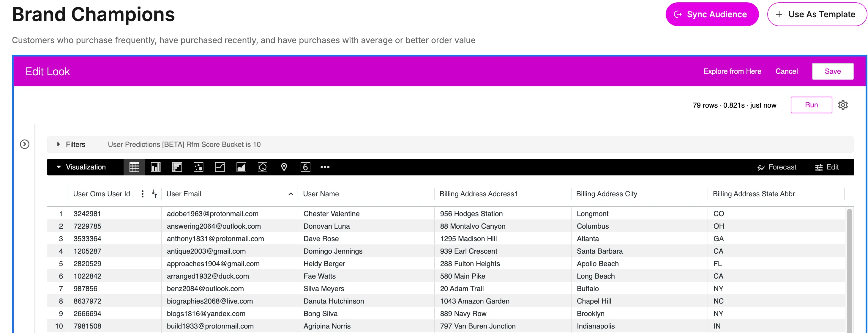Viewport: 868px width, 333px height.
Task: Click Explore from Here
Action: pos(732,71)
